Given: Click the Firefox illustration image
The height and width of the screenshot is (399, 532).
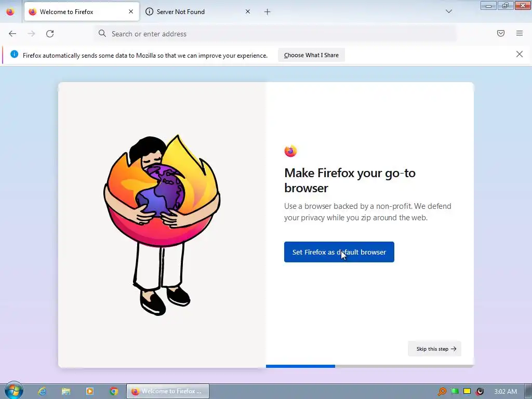Looking at the screenshot, I should pos(162,225).
